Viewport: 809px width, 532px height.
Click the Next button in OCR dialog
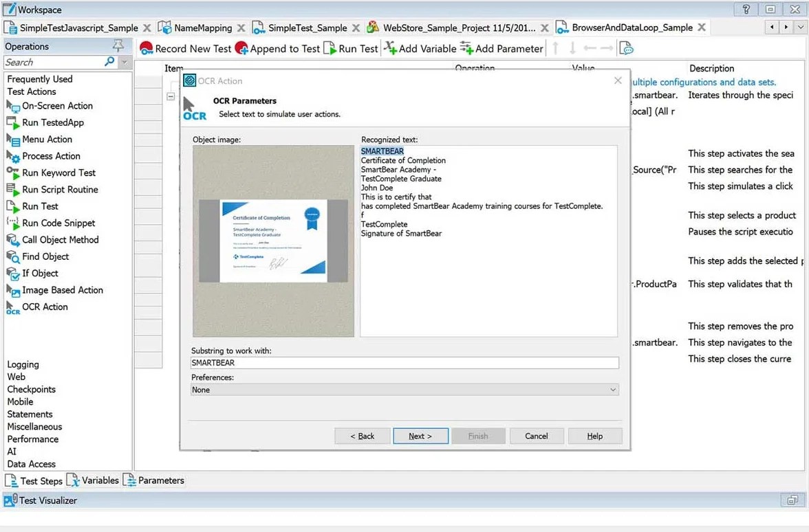tap(420, 436)
